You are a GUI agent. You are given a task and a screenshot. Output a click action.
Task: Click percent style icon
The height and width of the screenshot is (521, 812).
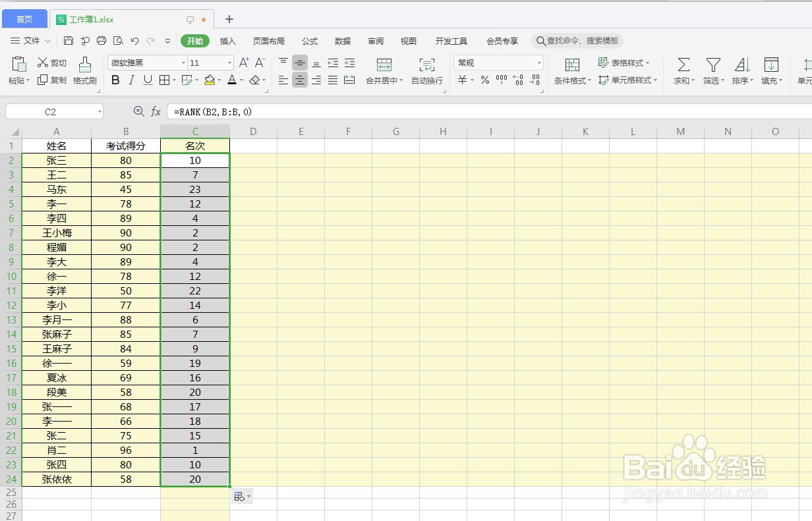(485, 80)
